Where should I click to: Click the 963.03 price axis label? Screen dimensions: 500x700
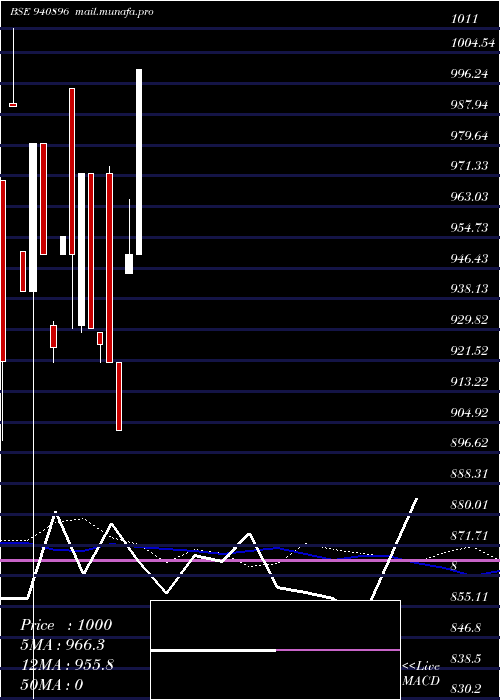coord(469,197)
